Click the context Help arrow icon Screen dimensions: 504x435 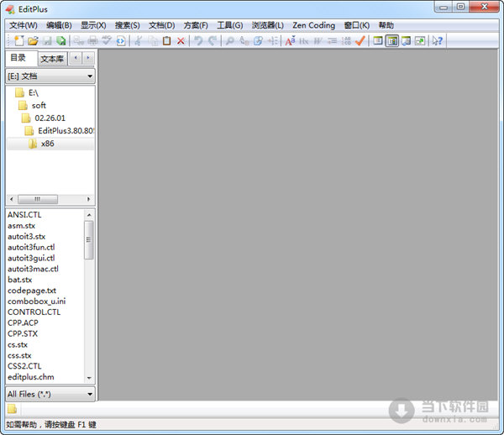[x=437, y=41]
